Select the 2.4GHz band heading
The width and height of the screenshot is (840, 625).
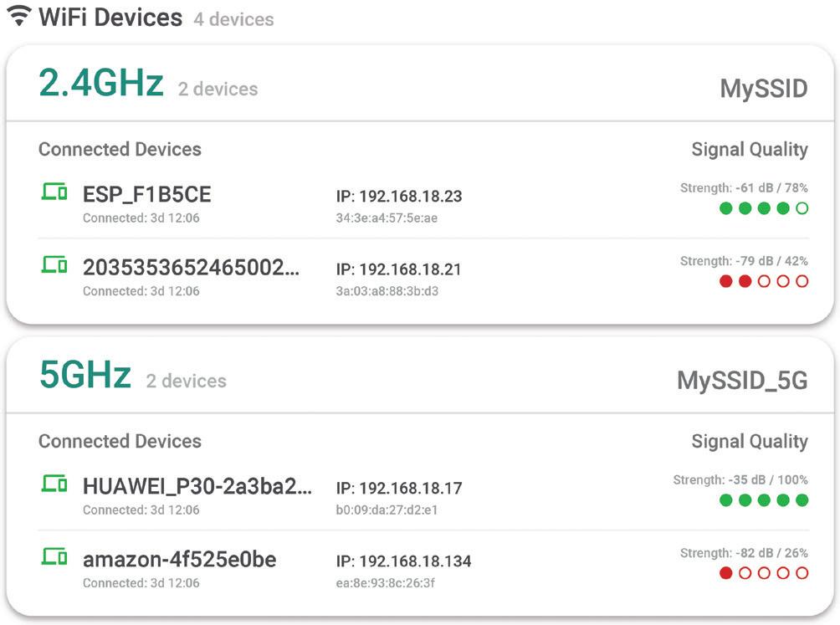pos(101,84)
